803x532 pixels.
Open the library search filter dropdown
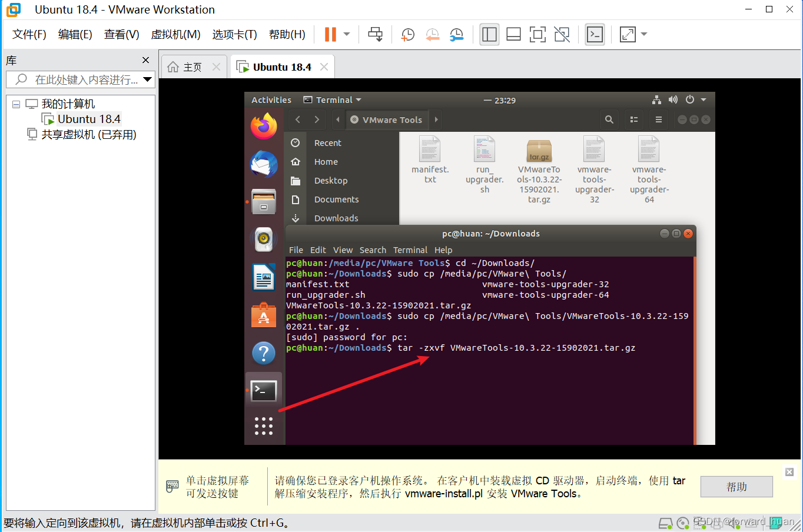pyautogui.click(x=148, y=79)
